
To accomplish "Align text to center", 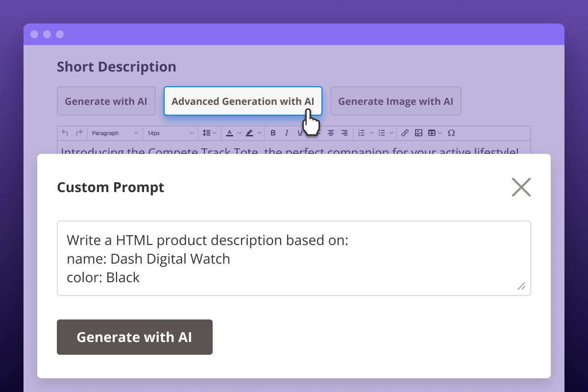I will [331, 133].
